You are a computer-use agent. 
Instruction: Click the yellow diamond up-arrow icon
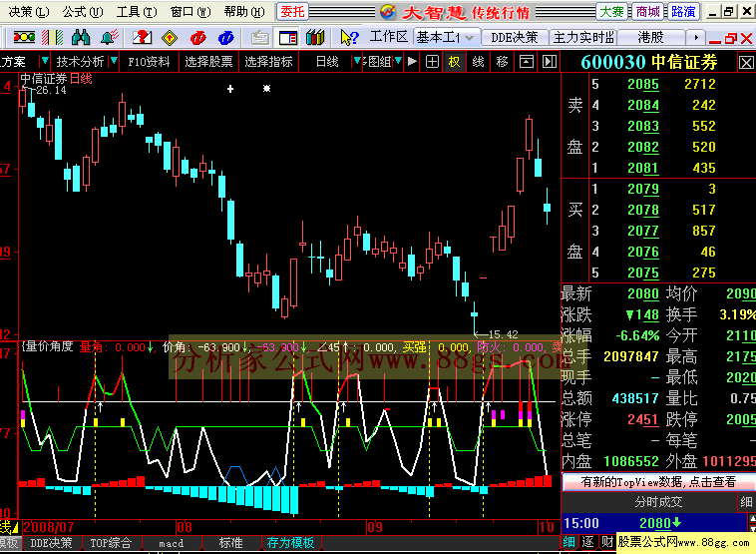coord(170,37)
